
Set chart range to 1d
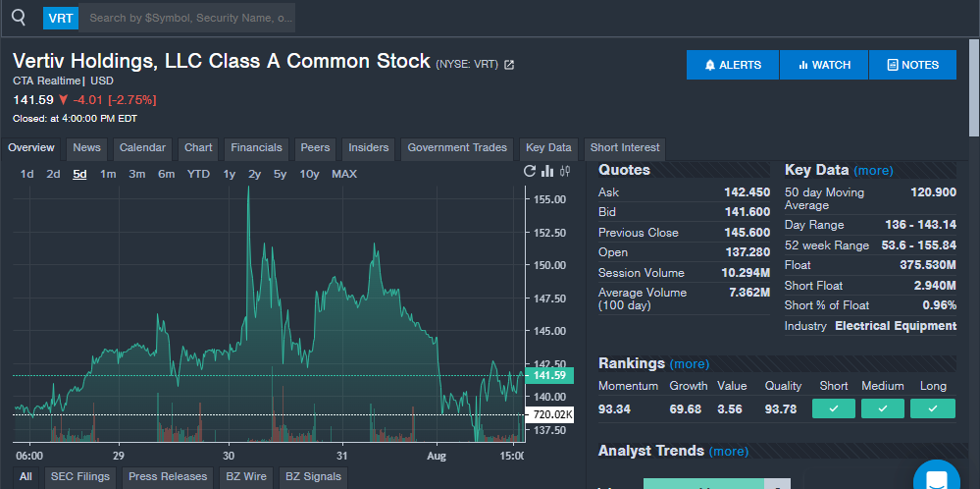pos(26,174)
